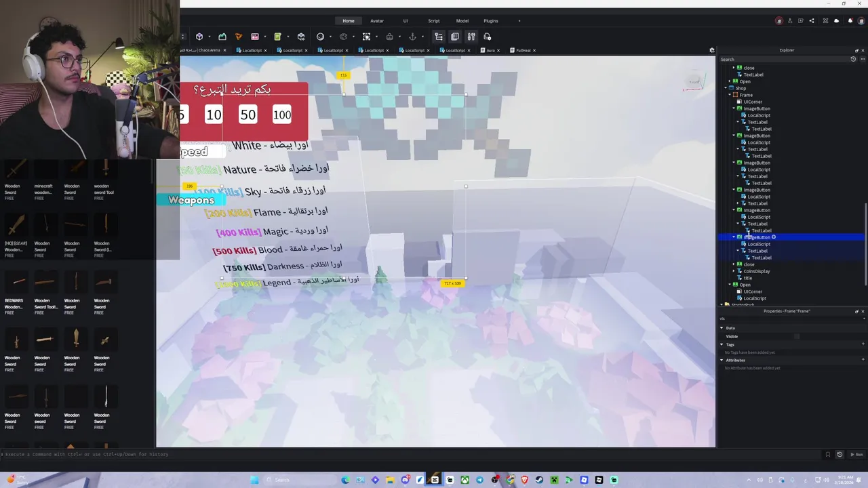The height and width of the screenshot is (488, 868).
Task: Switch to the Avatar ribbon tab
Action: (x=377, y=21)
